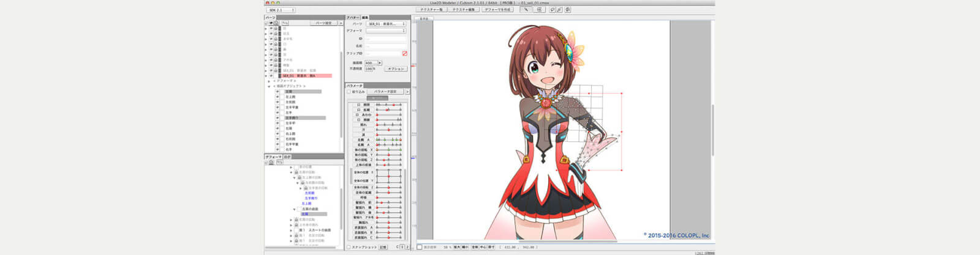The height and width of the screenshot is (255, 980).
Task: Select the blue 左上腕 item in deformer tree
Action: 306,203
